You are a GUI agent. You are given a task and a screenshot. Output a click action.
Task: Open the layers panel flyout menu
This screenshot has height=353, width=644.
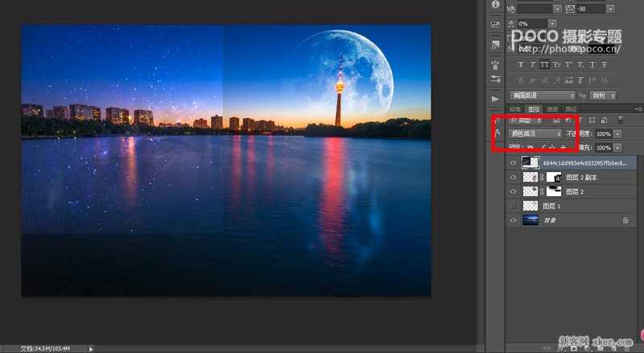pos(638,109)
